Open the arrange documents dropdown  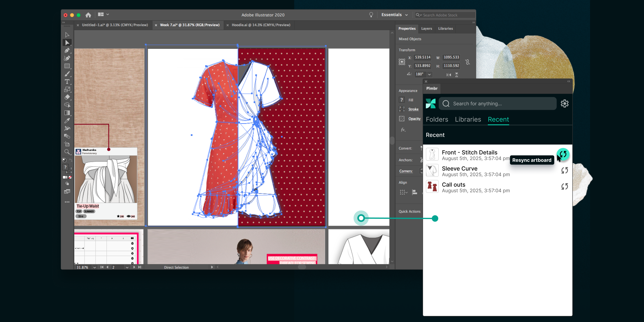[x=103, y=14]
